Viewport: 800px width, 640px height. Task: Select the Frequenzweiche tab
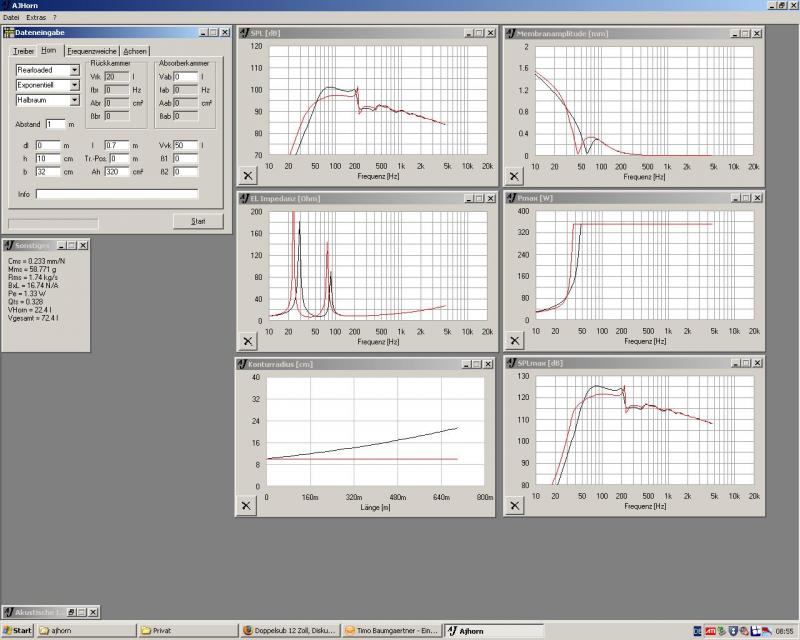point(92,50)
